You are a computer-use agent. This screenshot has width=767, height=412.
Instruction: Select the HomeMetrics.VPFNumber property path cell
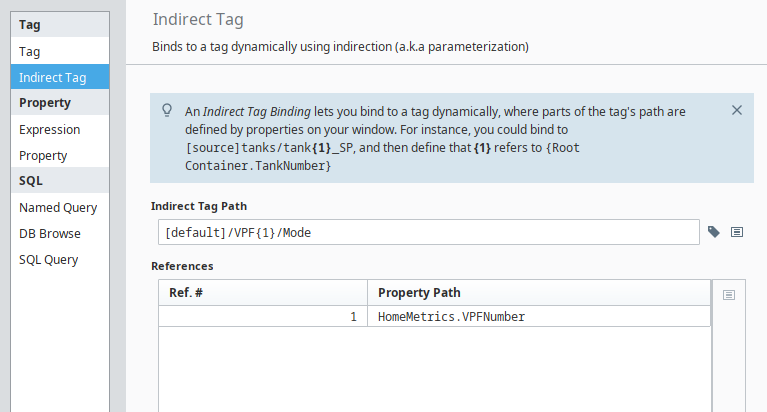pyautogui.click(x=539, y=317)
